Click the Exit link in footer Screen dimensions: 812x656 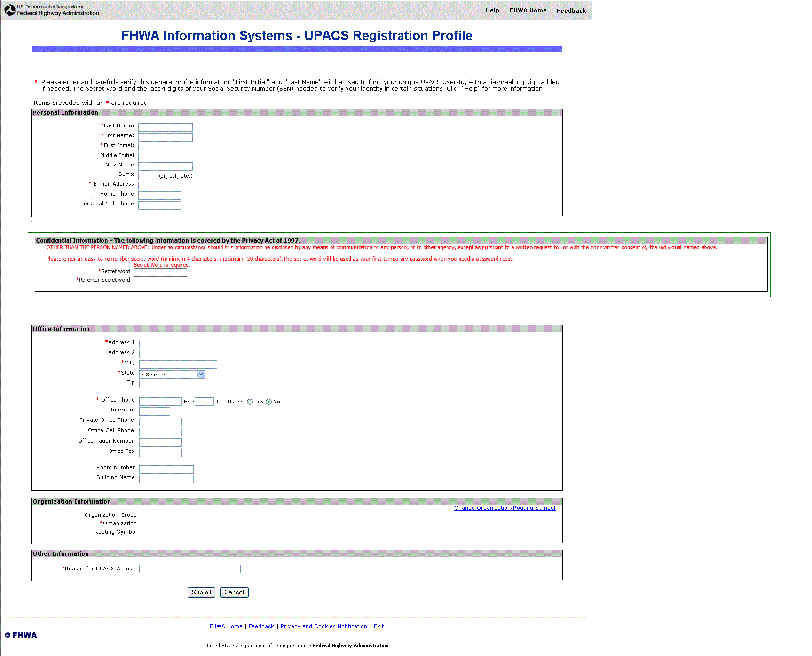pos(379,626)
